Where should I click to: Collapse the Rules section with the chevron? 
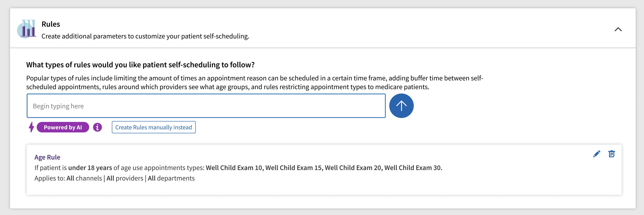tap(618, 29)
